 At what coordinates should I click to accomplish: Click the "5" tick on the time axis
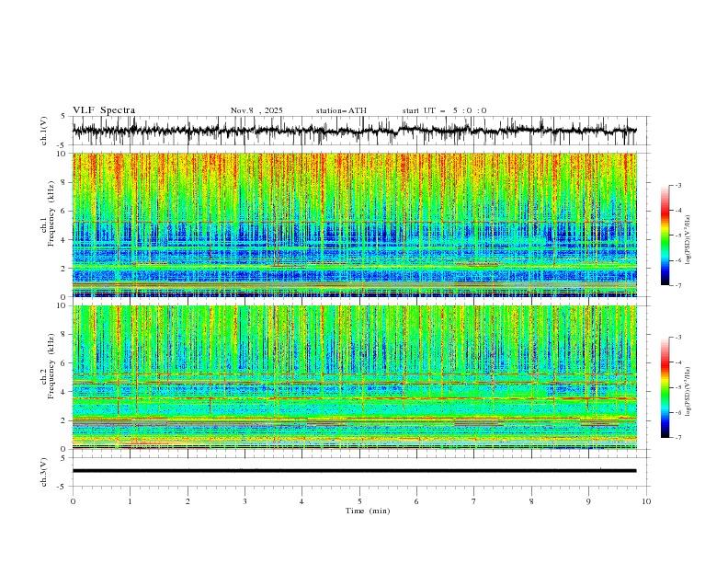point(359,501)
